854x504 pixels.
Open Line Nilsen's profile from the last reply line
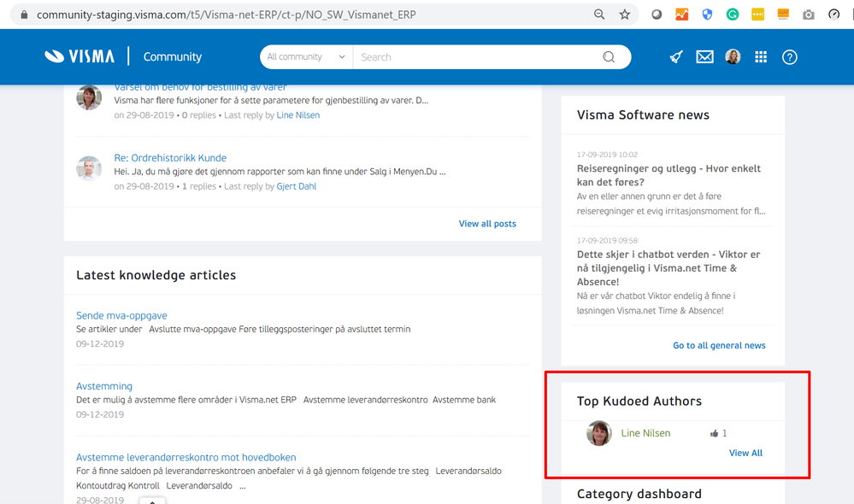(298, 115)
